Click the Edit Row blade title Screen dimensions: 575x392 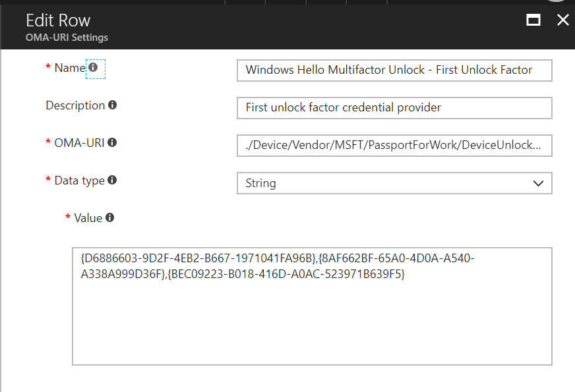pyautogui.click(x=58, y=20)
